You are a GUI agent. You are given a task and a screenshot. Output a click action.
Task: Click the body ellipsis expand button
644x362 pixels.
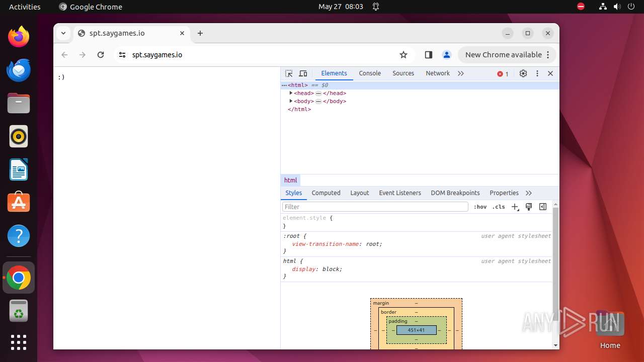click(318, 102)
